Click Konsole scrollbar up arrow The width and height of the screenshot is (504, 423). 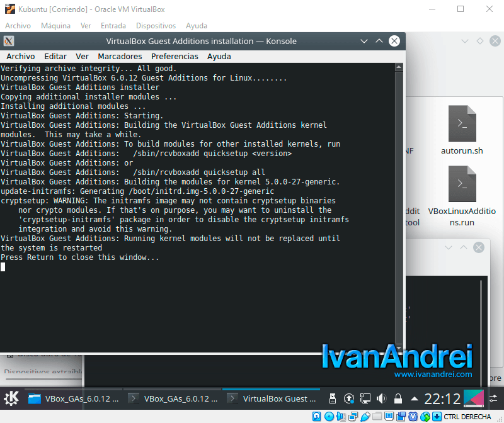pyautogui.click(x=399, y=67)
